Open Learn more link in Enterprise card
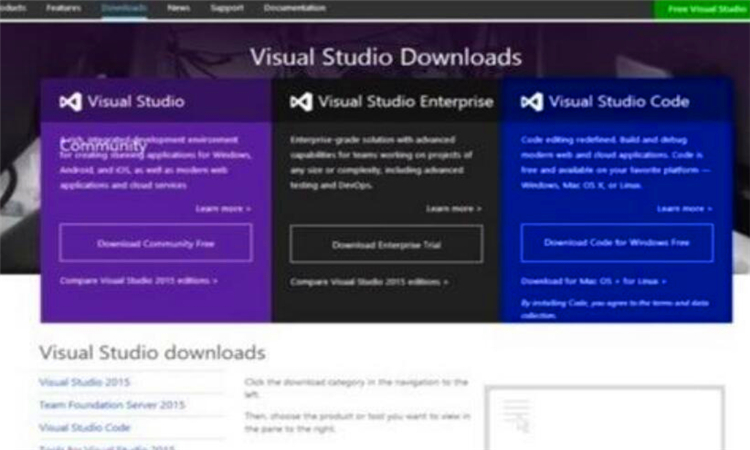The width and height of the screenshot is (750, 450). pyautogui.click(x=454, y=209)
